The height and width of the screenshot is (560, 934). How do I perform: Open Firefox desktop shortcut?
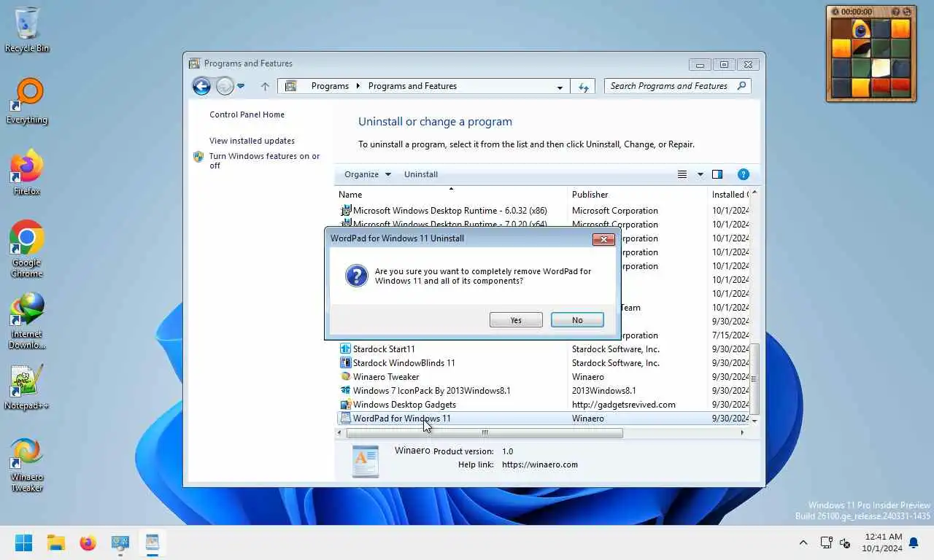27,173
